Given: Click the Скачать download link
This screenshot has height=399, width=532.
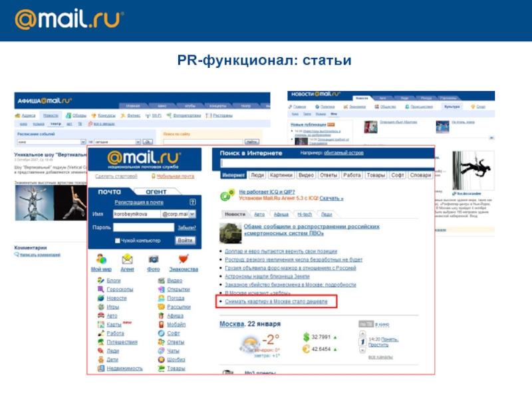Looking at the screenshot, I should [331, 198].
